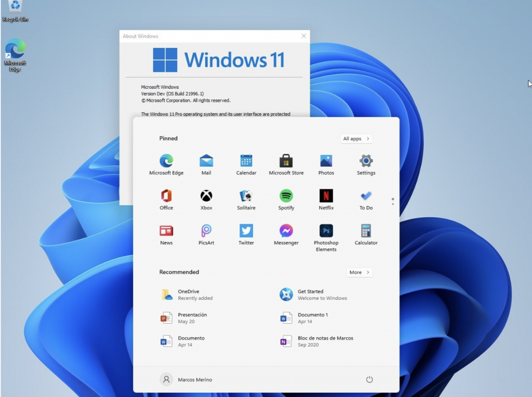
Task: Open Spotify
Action: click(286, 200)
